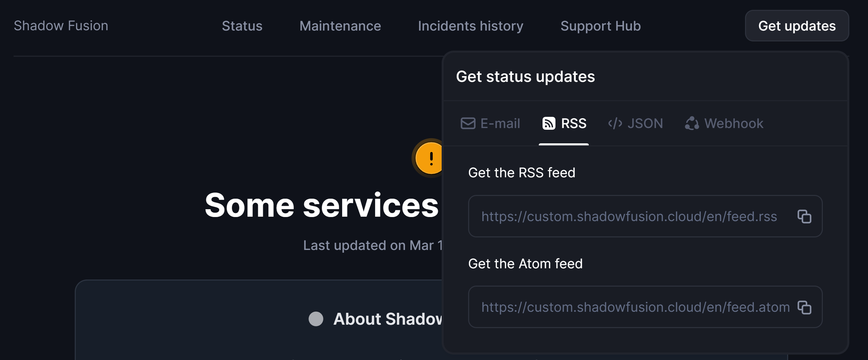
Task: Open the Shadow Fusion home link
Action: [60, 26]
